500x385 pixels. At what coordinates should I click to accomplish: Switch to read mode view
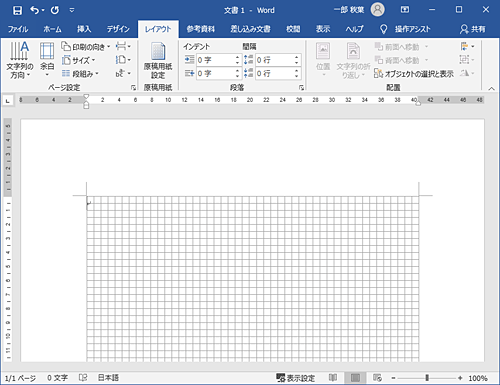pos(333,378)
